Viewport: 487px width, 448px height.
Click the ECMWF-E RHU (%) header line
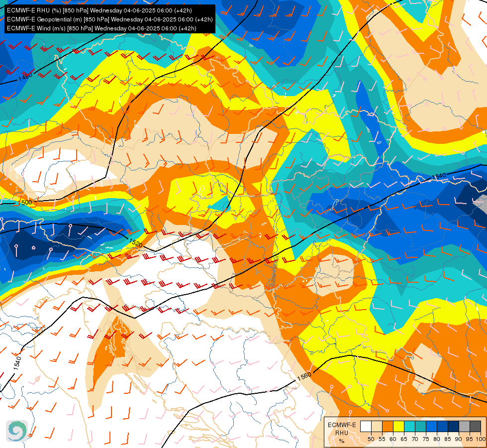pos(99,10)
